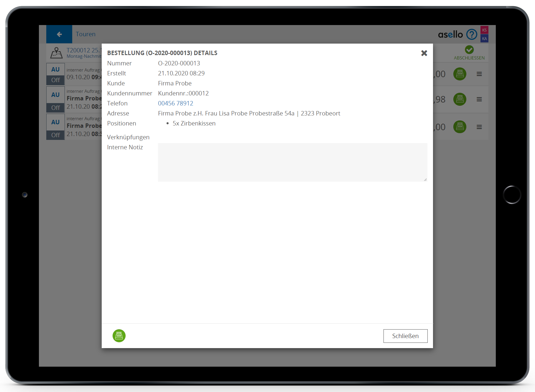This screenshot has height=392, width=535.
Task: Click the back arrow button
Action: (59, 34)
